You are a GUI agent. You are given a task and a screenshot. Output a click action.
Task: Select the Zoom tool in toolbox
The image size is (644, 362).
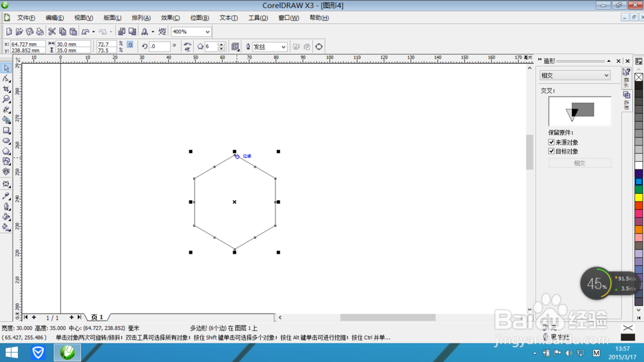6,99
